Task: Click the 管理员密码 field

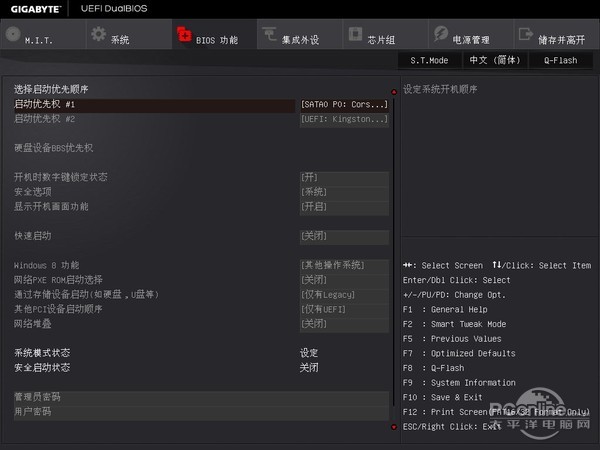Action: coord(201,398)
